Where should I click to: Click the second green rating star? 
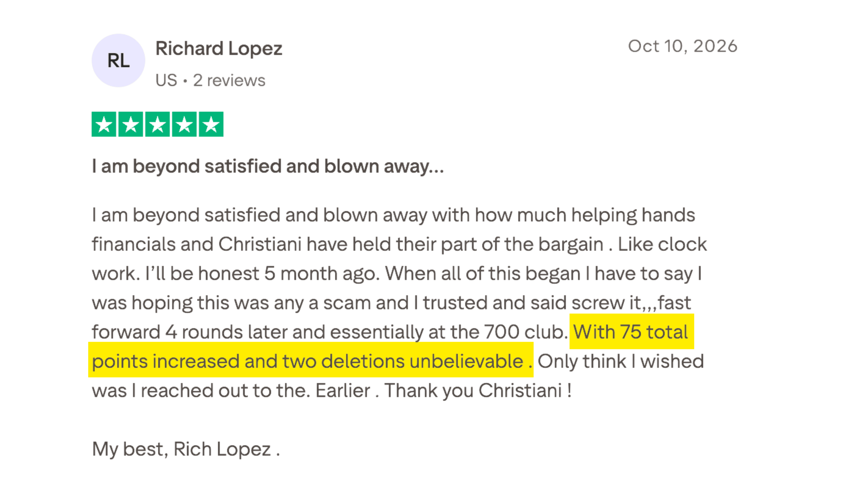point(131,124)
